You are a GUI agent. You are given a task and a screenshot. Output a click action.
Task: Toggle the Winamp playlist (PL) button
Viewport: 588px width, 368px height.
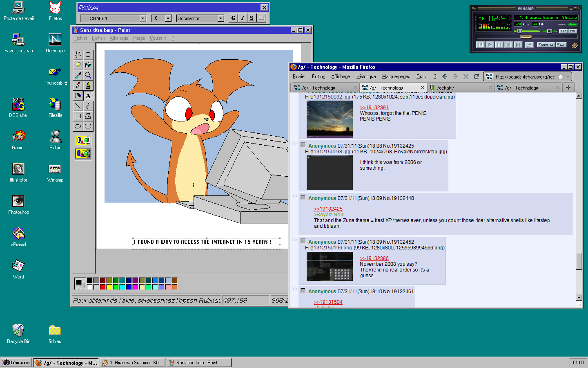pyautogui.click(x=572, y=31)
